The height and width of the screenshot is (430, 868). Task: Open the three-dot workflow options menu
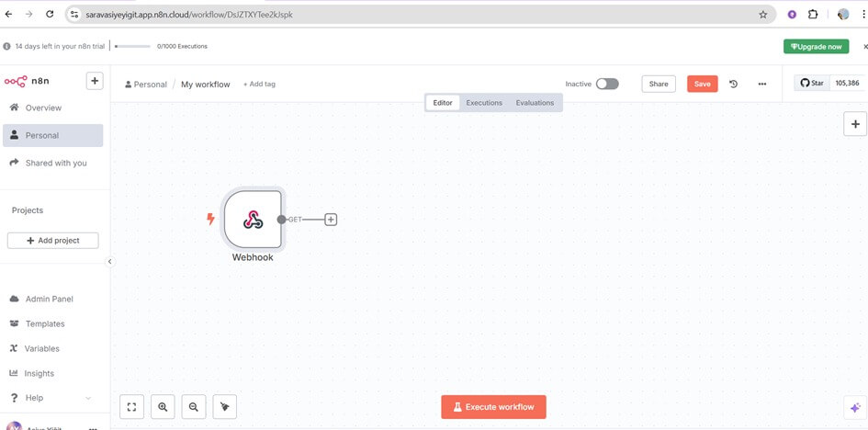[761, 84]
